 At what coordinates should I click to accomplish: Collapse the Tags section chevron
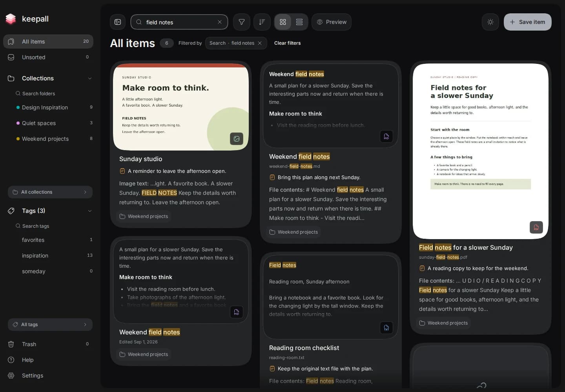(x=90, y=211)
